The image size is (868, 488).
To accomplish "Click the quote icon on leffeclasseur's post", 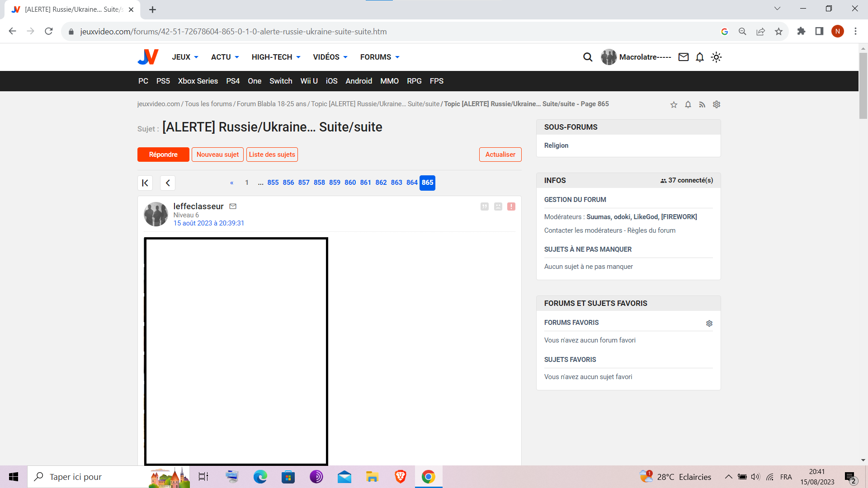I will coord(484,206).
